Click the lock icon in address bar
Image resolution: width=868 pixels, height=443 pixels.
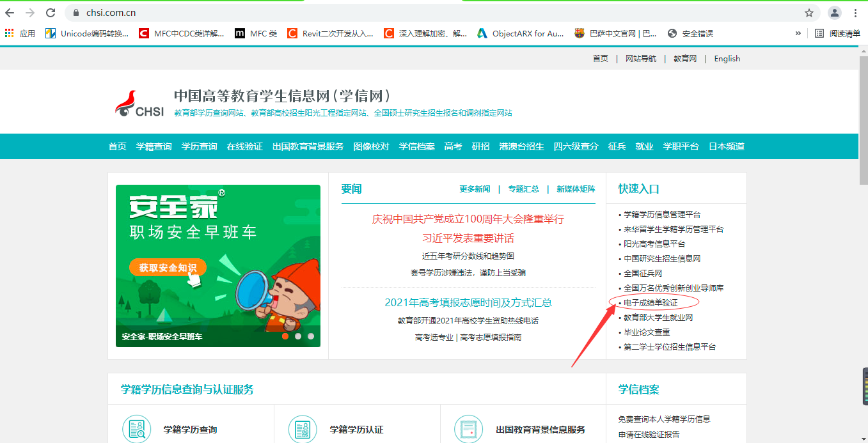76,13
